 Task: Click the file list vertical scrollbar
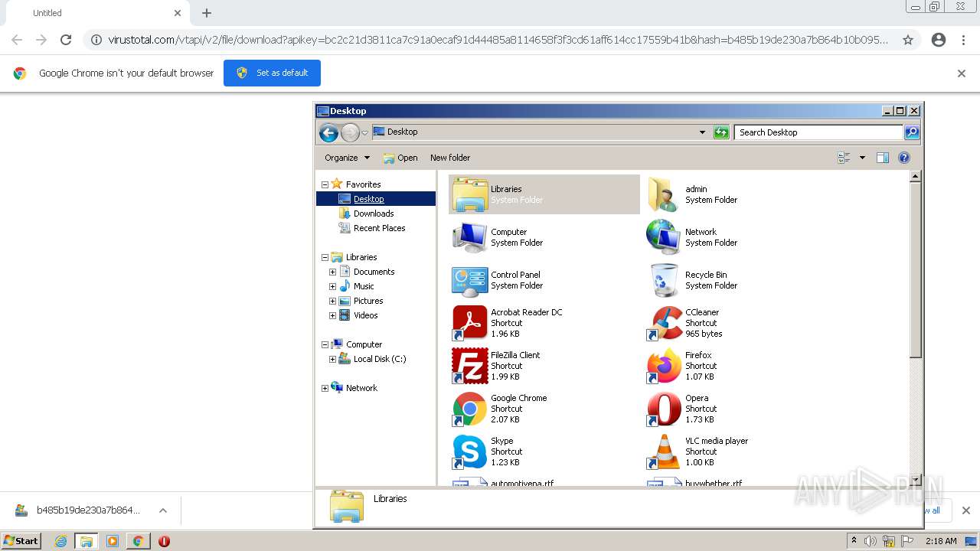tap(915, 269)
